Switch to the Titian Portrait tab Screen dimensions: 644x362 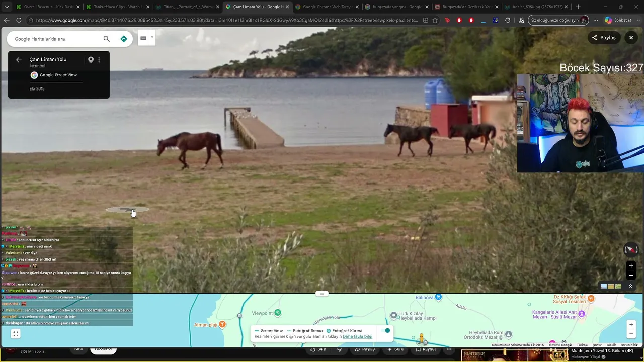[x=187, y=7]
